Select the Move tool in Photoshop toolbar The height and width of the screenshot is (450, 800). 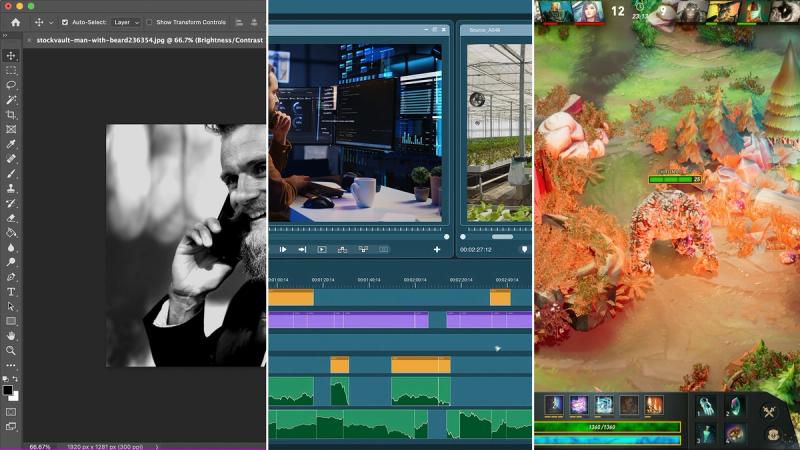11,56
